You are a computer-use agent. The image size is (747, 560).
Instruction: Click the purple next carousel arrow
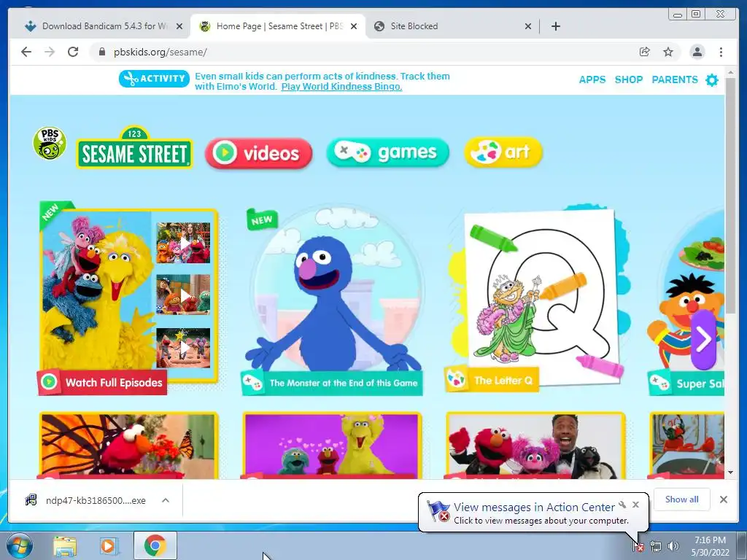tap(704, 340)
